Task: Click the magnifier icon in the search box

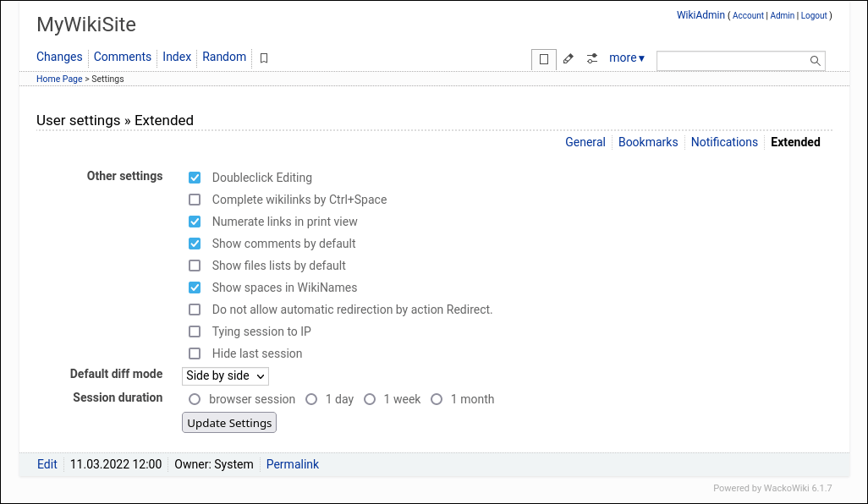Action: [814, 60]
